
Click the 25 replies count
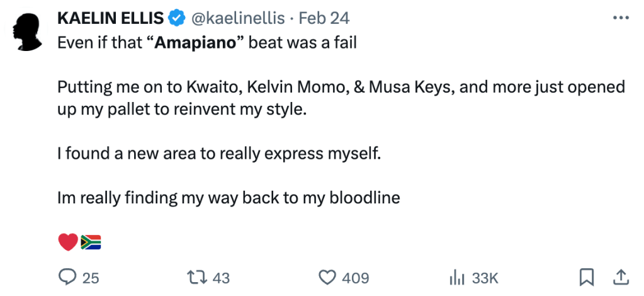point(91,278)
